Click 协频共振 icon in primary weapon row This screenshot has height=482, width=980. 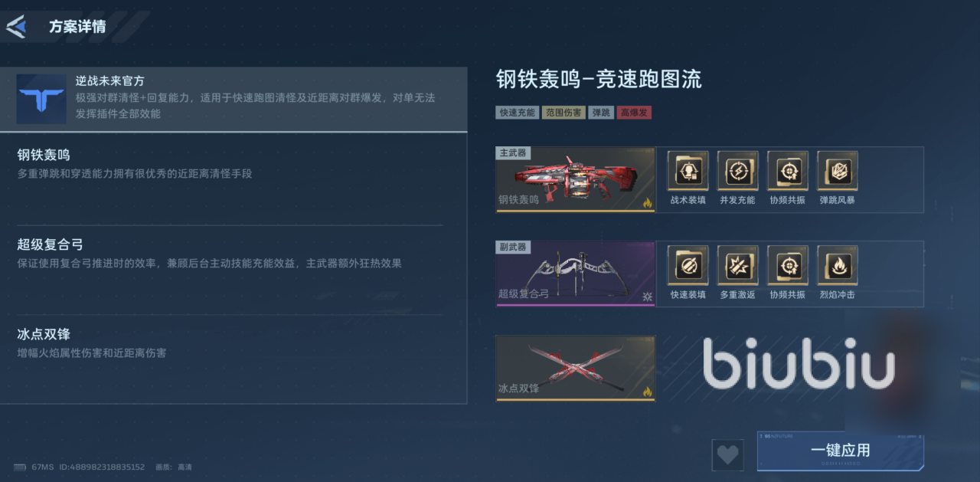pos(787,171)
